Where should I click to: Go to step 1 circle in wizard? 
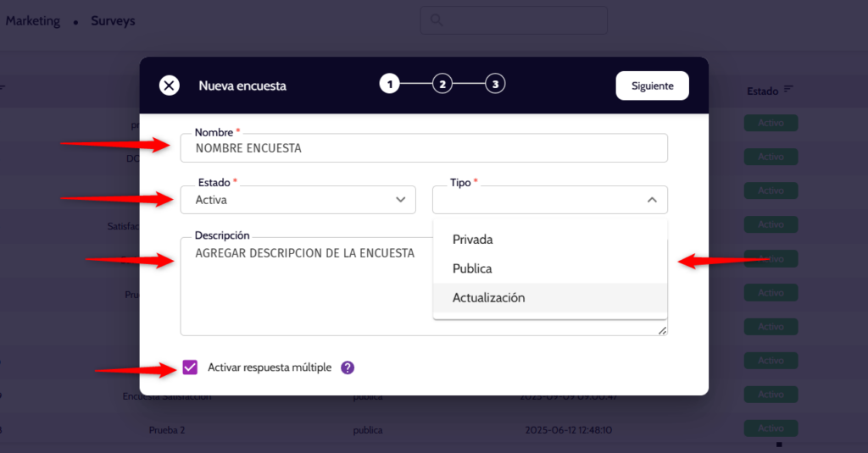[389, 84]
